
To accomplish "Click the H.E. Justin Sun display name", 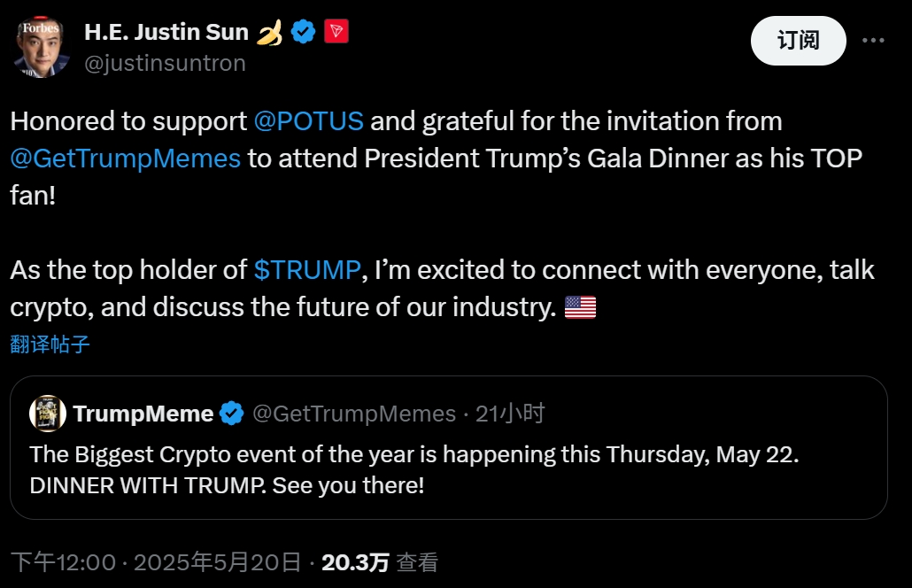I will point(166,34).
